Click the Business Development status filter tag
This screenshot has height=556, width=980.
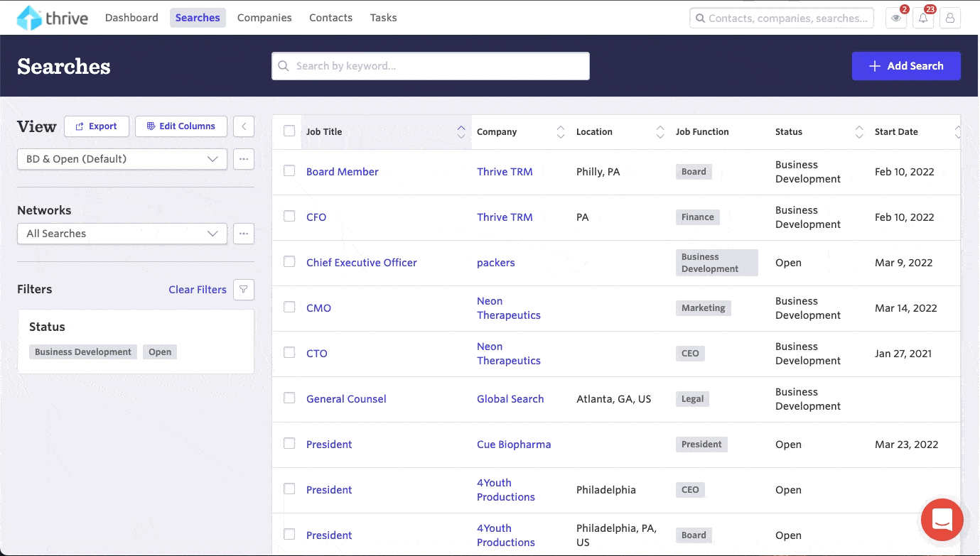pos(83,352)
